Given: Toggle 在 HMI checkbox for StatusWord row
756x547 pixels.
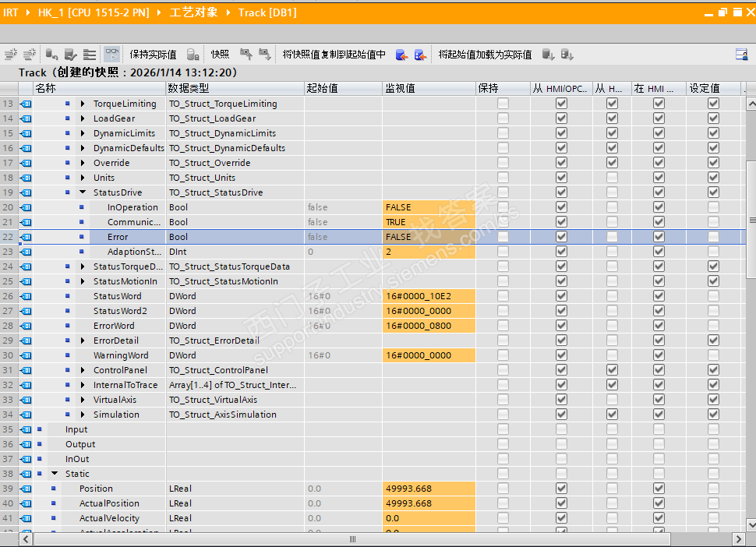Looking at the screenshot, I should [x=659, y=296].
